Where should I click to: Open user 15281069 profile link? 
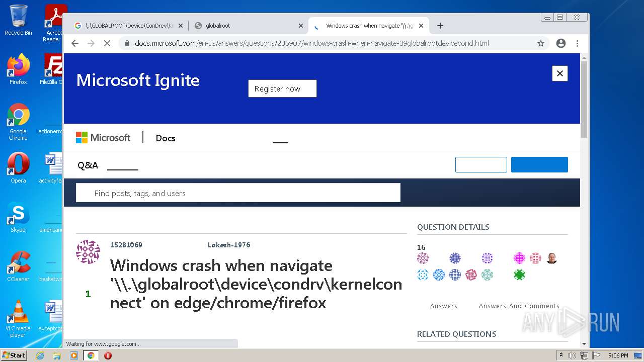[x=126, y=245]
